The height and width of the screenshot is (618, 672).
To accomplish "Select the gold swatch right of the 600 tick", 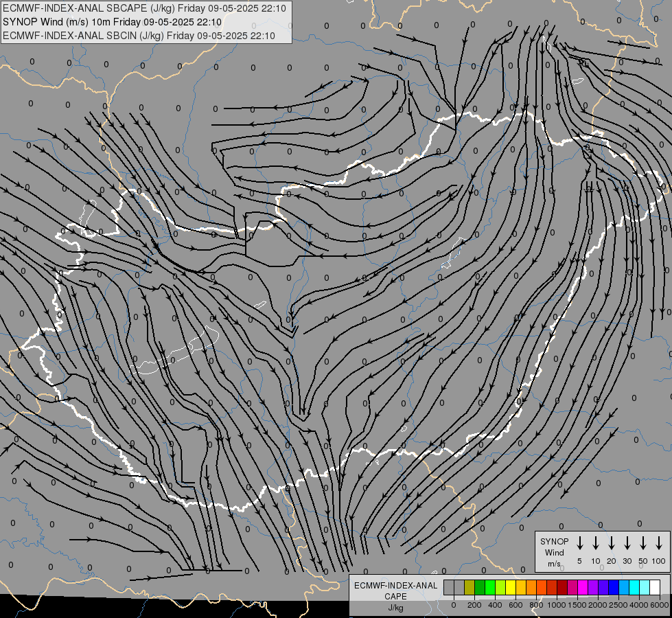I will (521, 587).
